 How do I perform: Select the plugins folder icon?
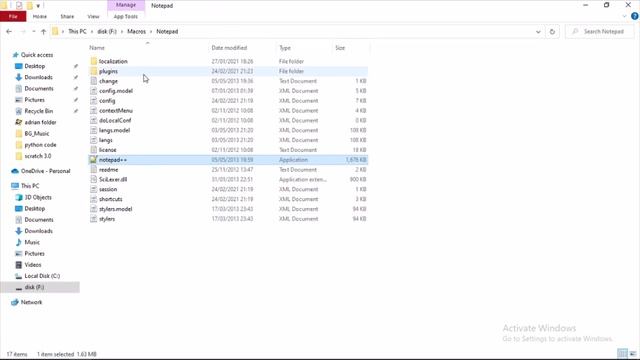pyautogui.click(x=94, y=71)
